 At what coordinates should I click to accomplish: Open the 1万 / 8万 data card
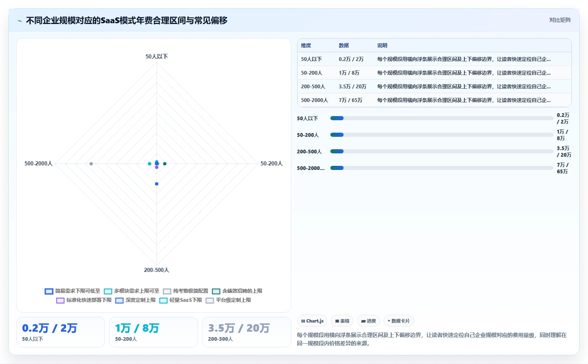(154, 332)
